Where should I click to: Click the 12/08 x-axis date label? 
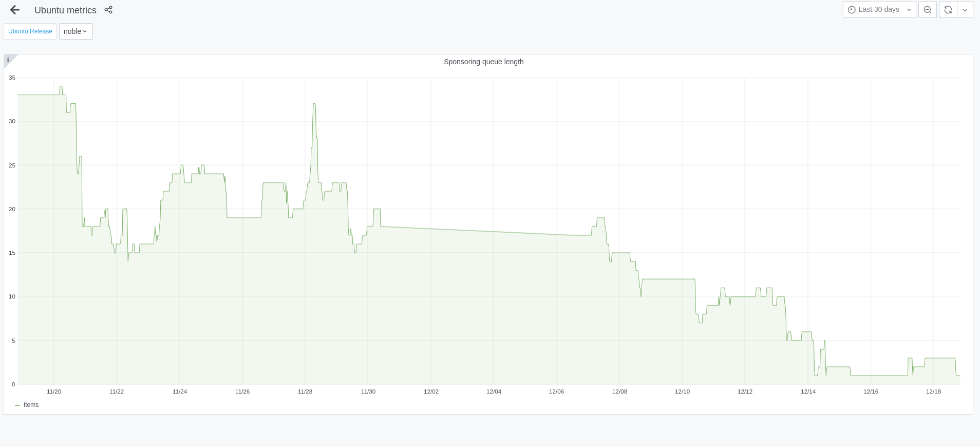click(x=619, y=392)
